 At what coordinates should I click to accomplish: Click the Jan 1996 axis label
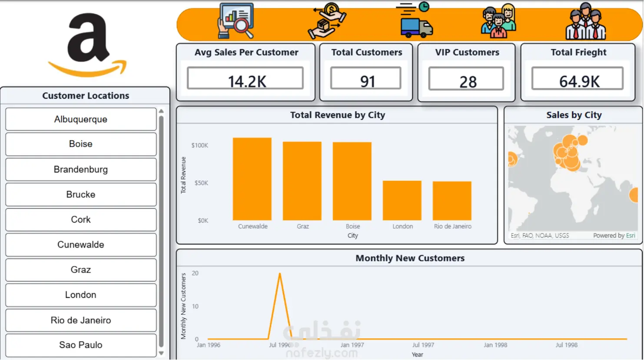[209, 345]
